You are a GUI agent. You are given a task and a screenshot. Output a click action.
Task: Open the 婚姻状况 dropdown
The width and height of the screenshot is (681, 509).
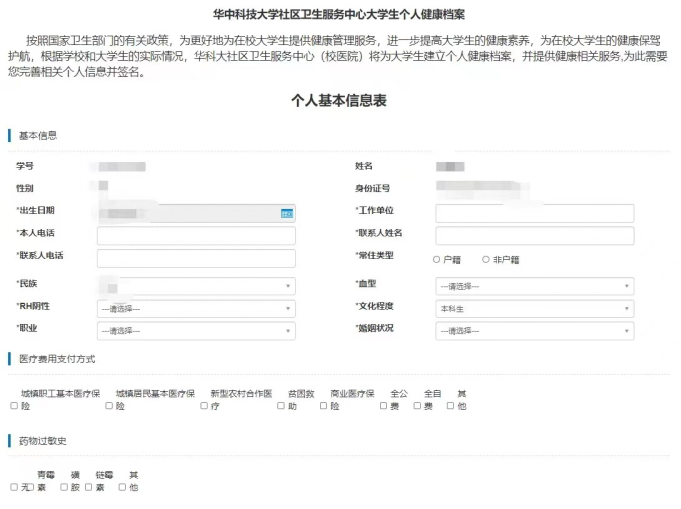[x=535, y=331]
